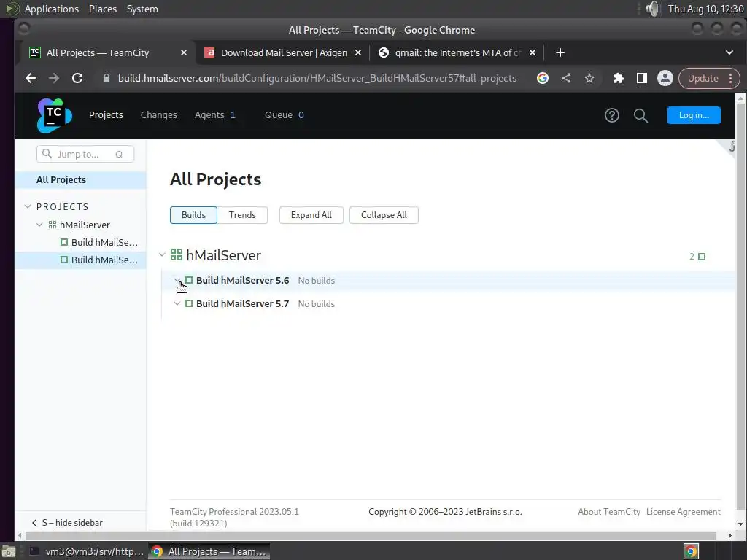Click the hMailServer project heading
The height and width of the screenshot is (560, 747).
(x=223, y=255)
